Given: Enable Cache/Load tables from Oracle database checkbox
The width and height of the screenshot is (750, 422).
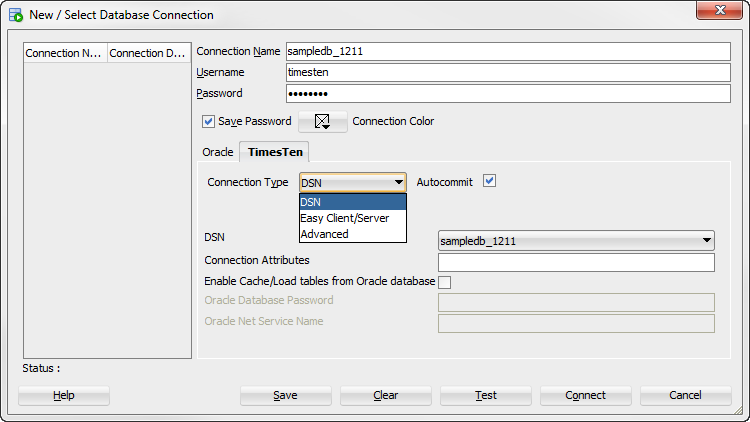Looking at the screenshot, I should coord(444,282).
